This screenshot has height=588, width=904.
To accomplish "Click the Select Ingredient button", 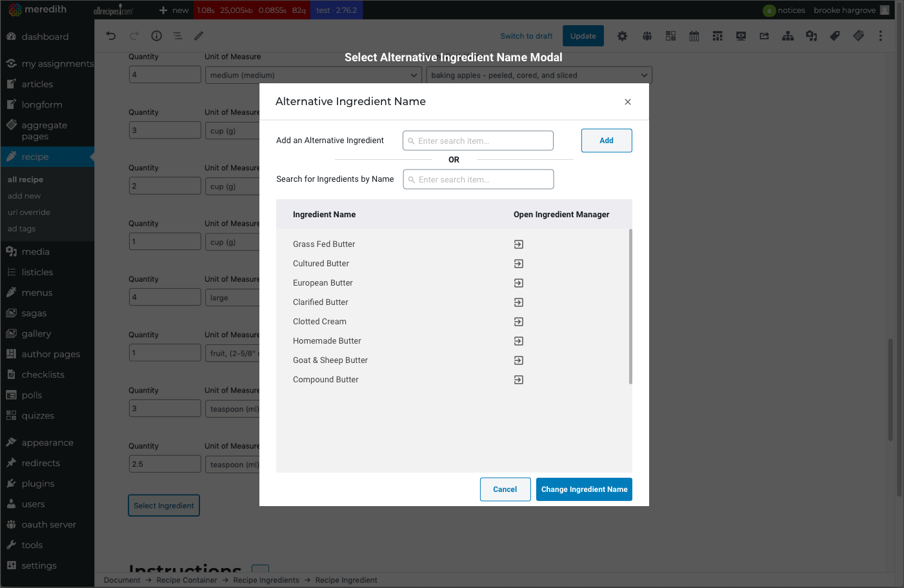I will [x=164, y=505].
